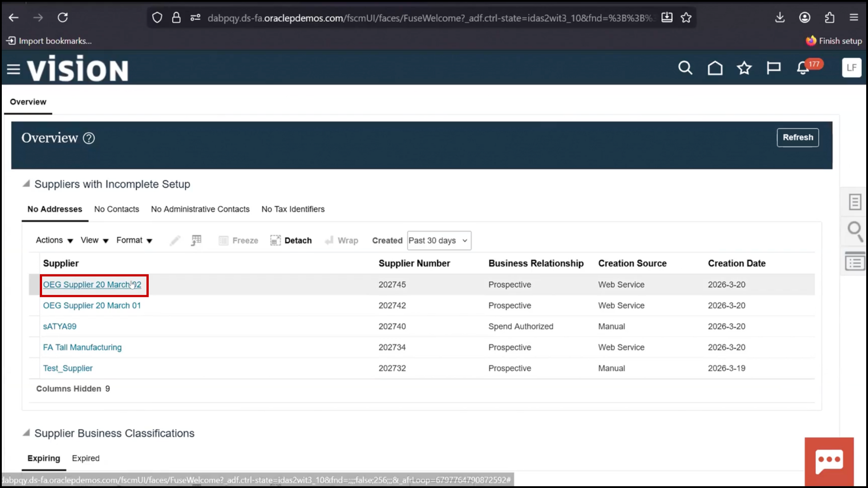The height and width of the screenshot is (488, 868).
Task: Open the chat assistant icon
Action: 829,461
